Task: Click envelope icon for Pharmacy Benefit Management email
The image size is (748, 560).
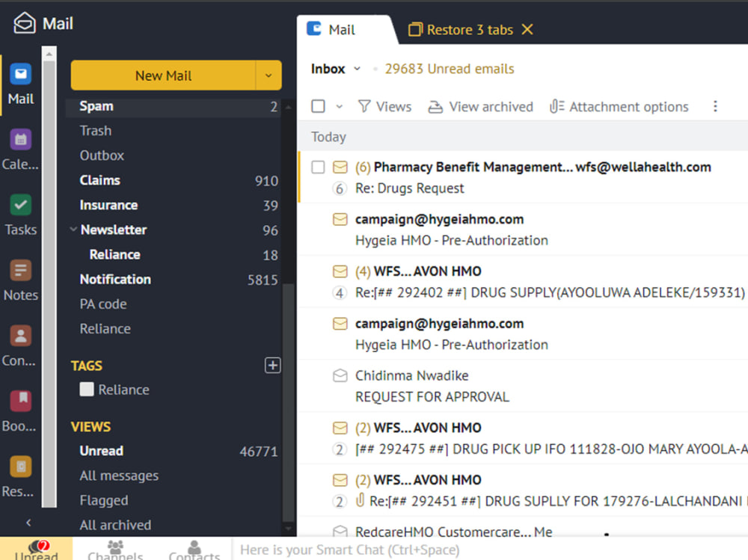Action: 340,167
